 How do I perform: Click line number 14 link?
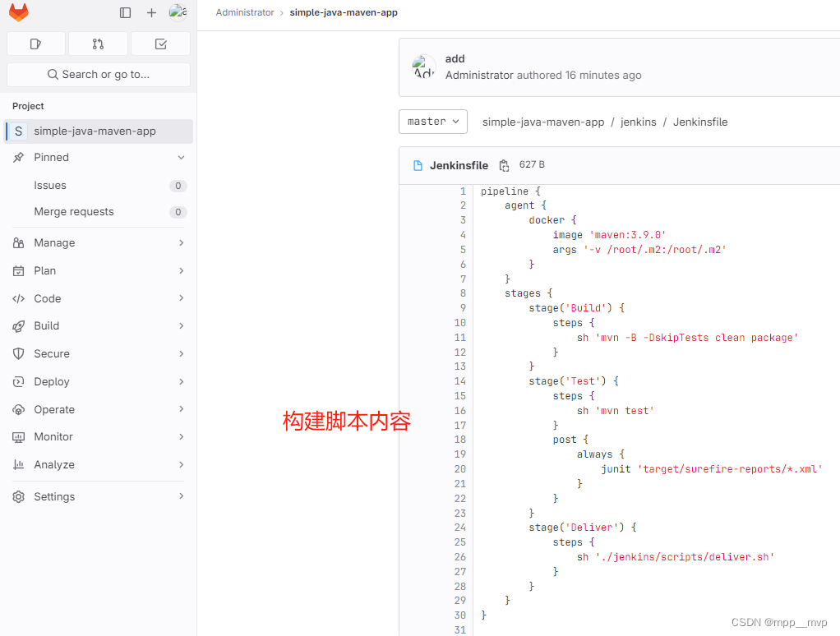click(x=460, y=381)
